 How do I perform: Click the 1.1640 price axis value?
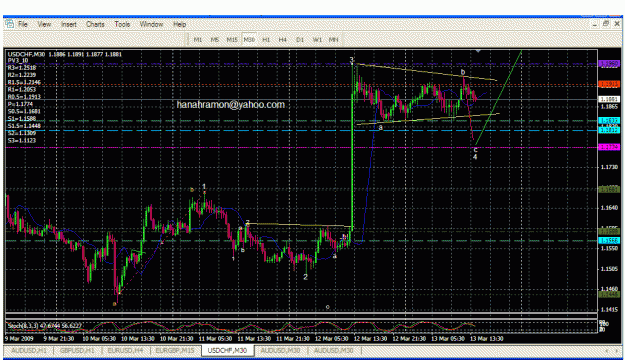609,208
